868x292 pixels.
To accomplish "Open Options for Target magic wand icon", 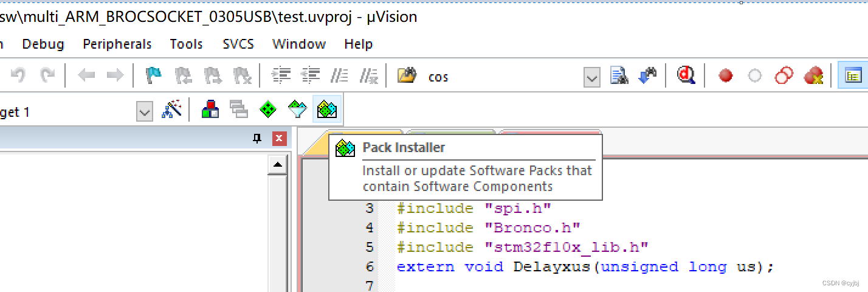I will click(172, 109).
